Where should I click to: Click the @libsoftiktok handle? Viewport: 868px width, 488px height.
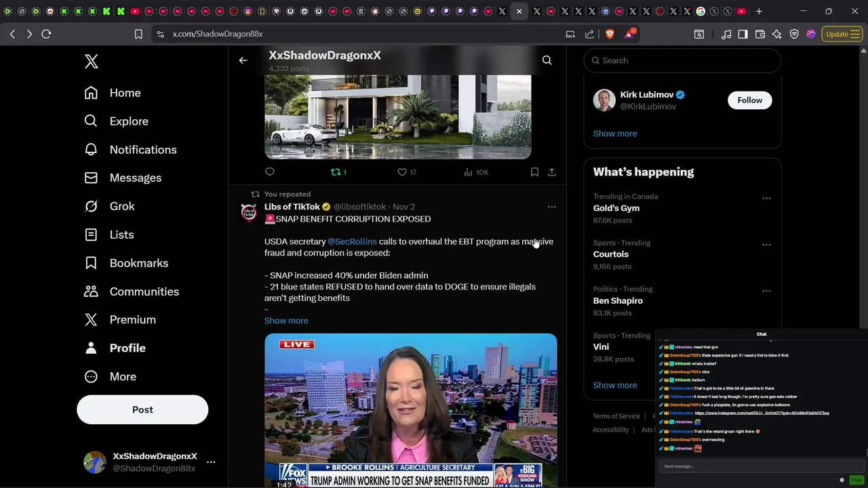click(x=359, y=207)
